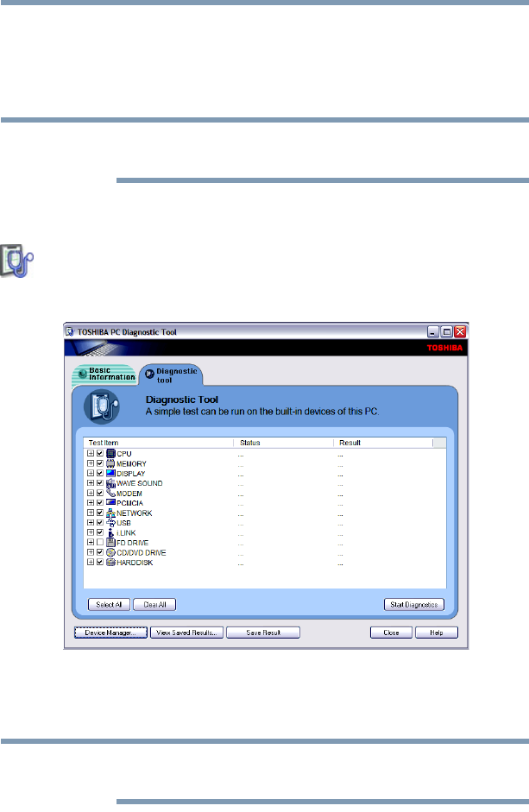Click the Close button at bottom
The width and height of the screenshot is (529, 812).
(x=391, y=633)
